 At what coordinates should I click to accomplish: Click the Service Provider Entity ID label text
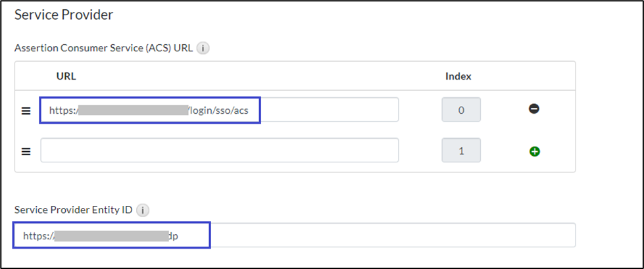74,210
